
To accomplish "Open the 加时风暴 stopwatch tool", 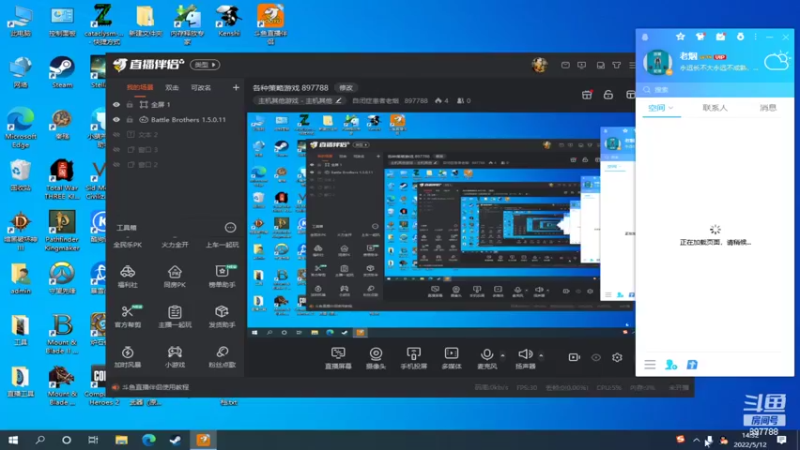I will click(128, 356).
